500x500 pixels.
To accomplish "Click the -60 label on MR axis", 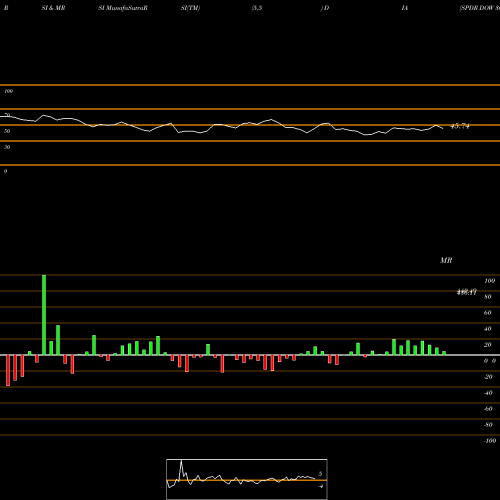I will point(488,409).
